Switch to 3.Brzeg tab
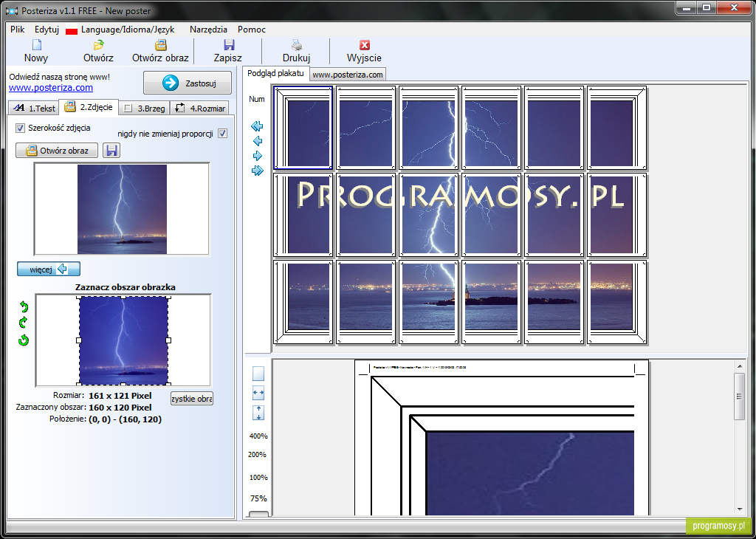The image size is (756, 539). 144,108
